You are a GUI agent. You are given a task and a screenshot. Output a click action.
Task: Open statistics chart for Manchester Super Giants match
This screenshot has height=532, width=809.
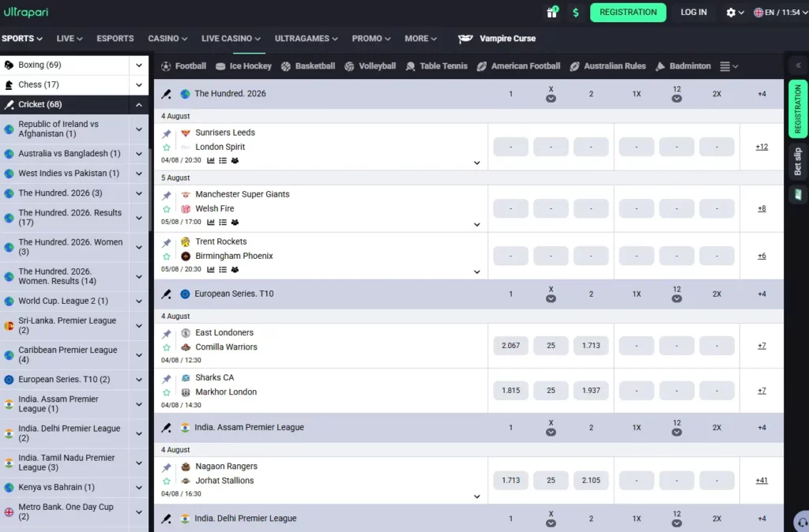coord(210,222)
